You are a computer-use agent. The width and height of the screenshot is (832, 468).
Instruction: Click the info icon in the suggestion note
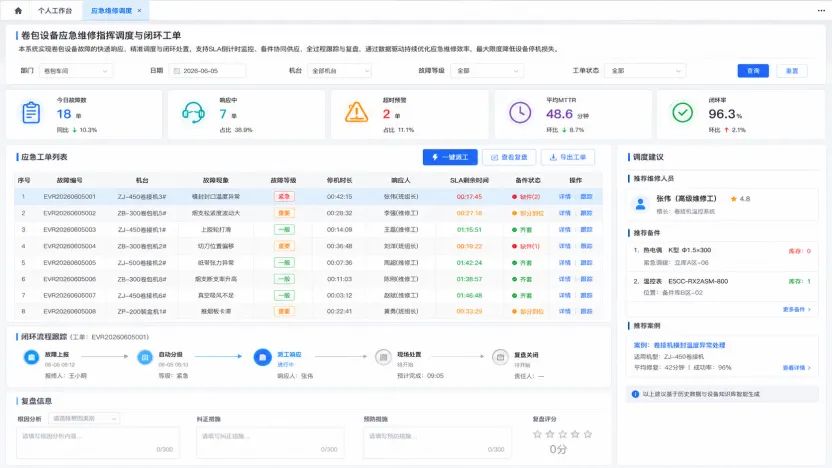pyautogui.click(x=635, y=394)
